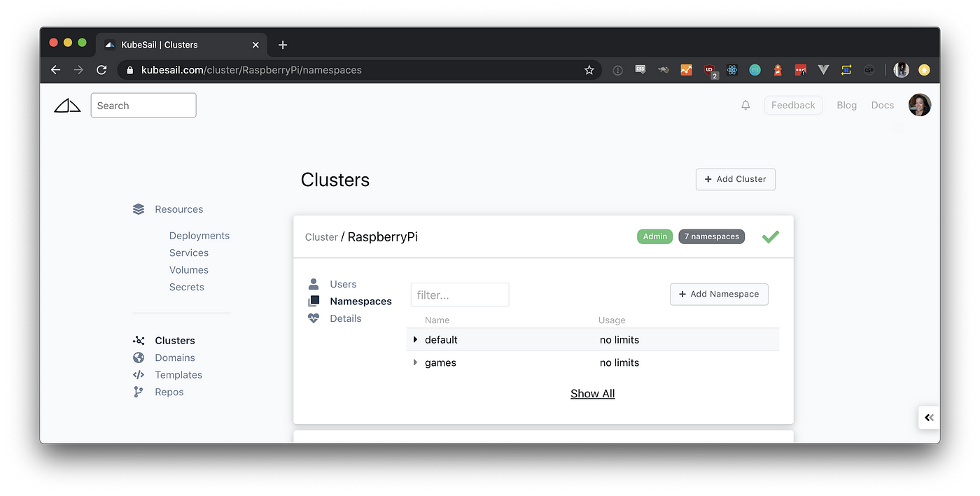Click the Feedback button
Viewport: 980px width, 496px height.
point(793,105)
